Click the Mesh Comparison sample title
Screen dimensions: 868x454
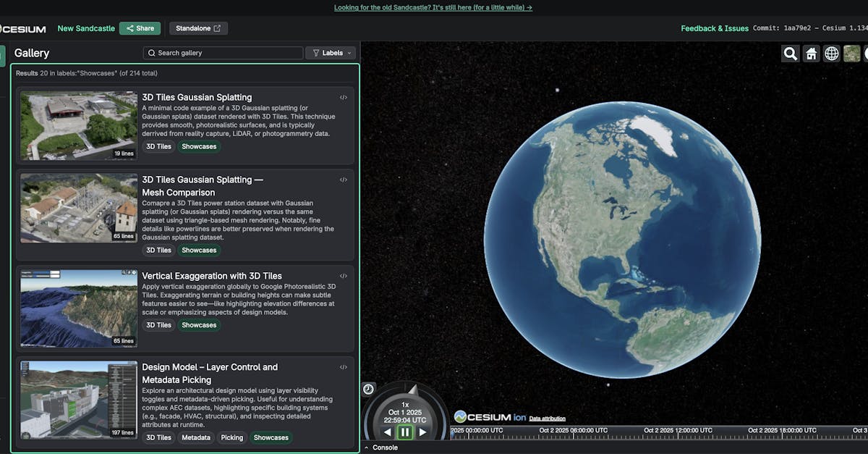click(202, 186)
